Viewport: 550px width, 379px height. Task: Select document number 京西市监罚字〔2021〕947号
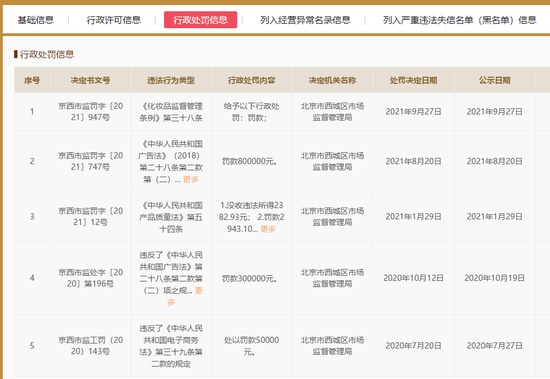(x=90, y=112)
